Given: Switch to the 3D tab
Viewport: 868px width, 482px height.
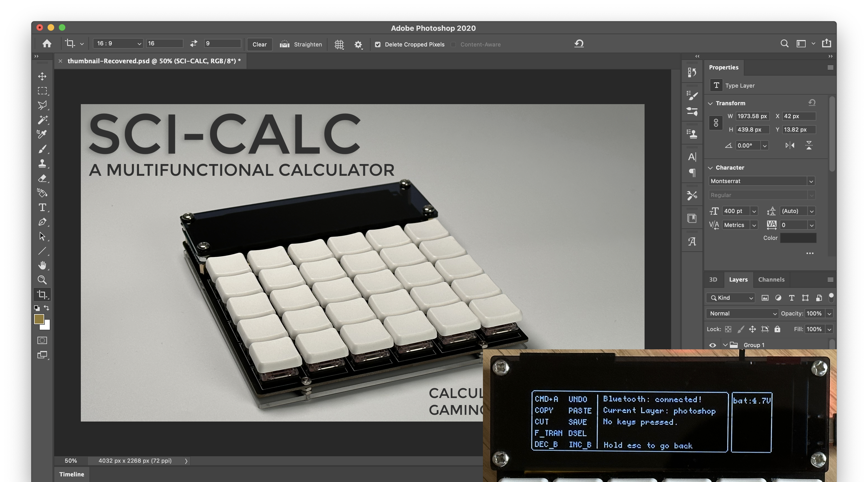Looking at the screenshot, I should pos(713,280).
